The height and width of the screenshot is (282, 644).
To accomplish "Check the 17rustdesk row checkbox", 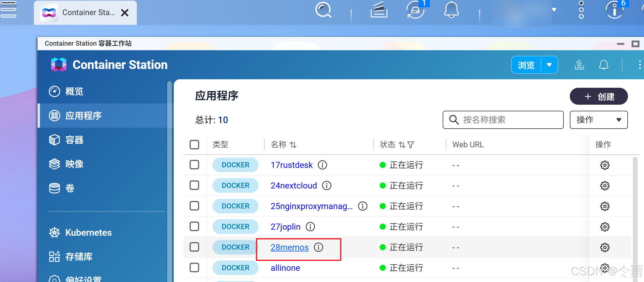I will [x=194, y=165].
